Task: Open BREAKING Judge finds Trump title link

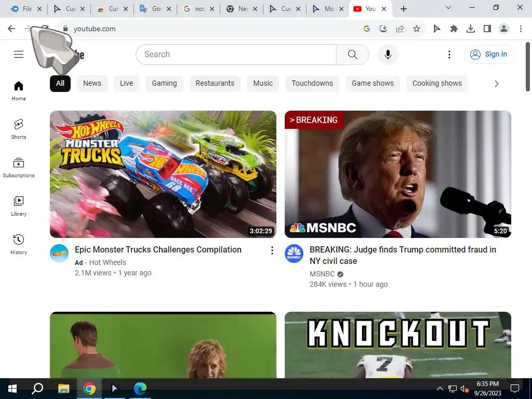Action: (403, 255)
